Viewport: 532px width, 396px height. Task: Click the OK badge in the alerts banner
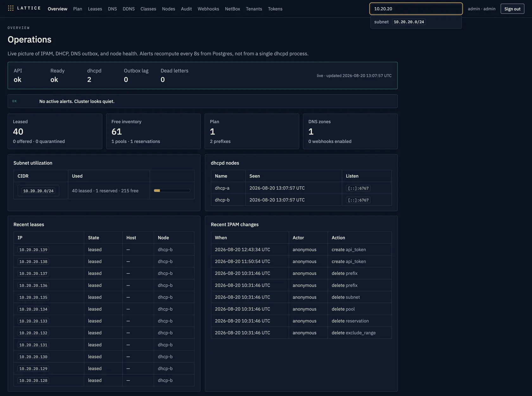tap(15, 101)
